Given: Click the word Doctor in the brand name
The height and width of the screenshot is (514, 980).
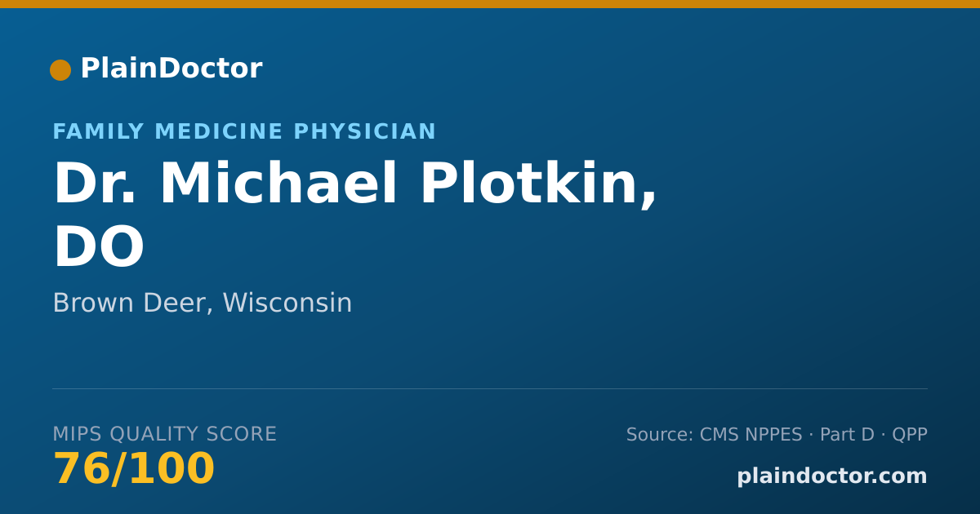Looking at the screenshot, I should (210, 69).
